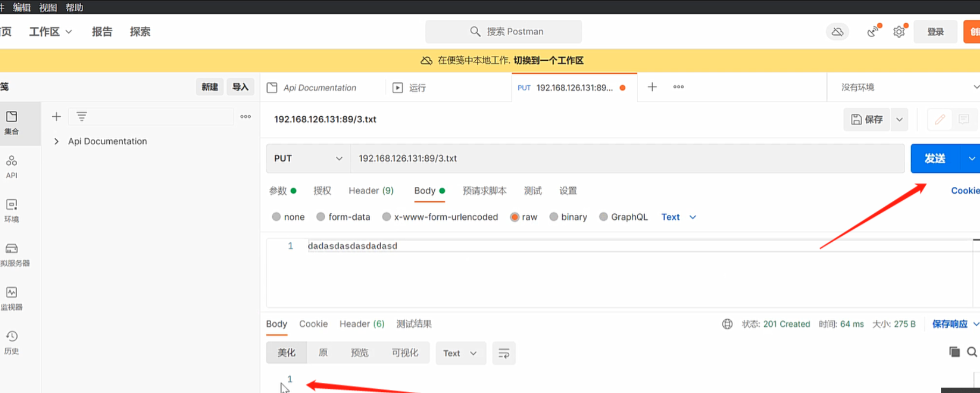
Task: Open the Collections sidebar panel
Action: 12,123
